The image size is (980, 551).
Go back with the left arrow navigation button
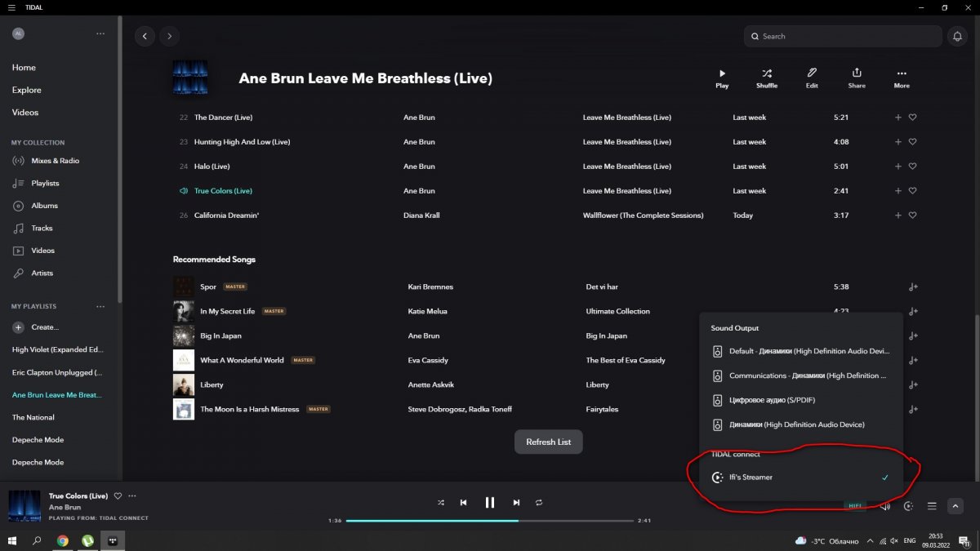[145, 36]
